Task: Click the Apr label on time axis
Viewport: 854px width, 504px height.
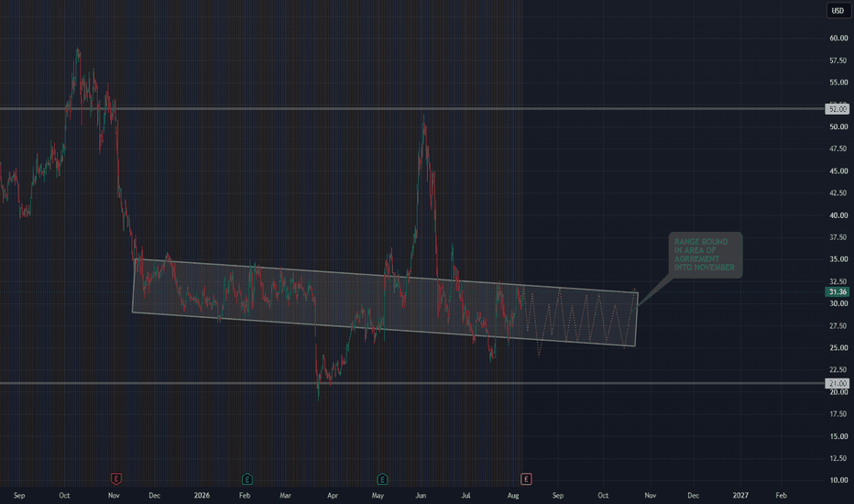Action: pyautogui.click(x=333, y=495)
